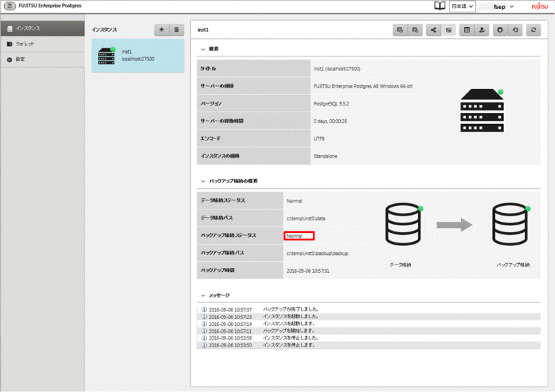Open the manual book icon

(440, 6)
